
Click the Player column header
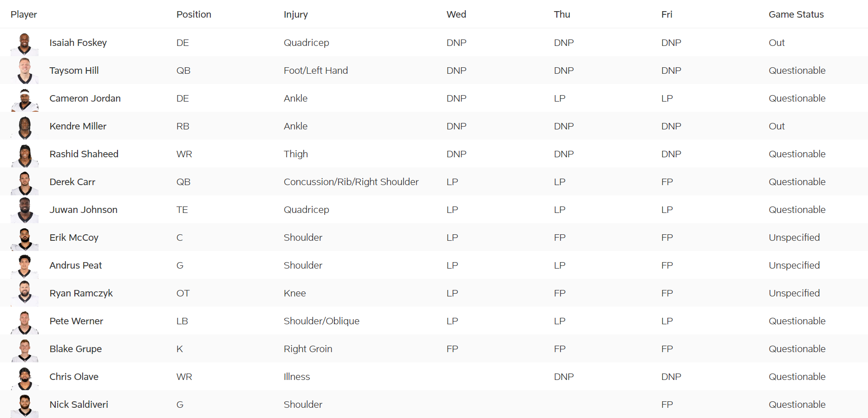point(24,14)
